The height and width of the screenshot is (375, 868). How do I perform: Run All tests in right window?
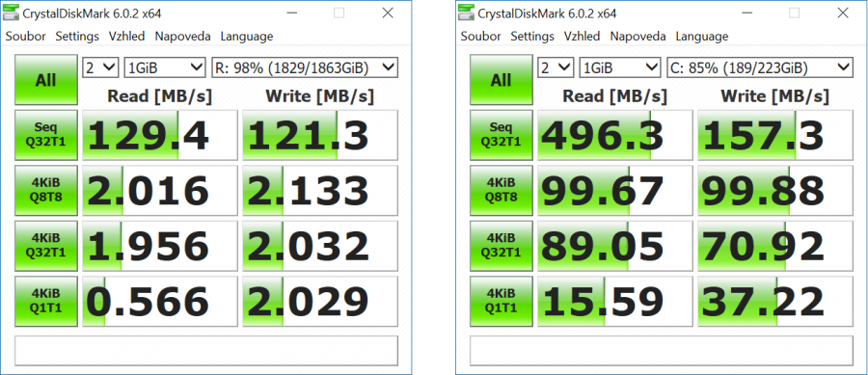tap(501, 80)
